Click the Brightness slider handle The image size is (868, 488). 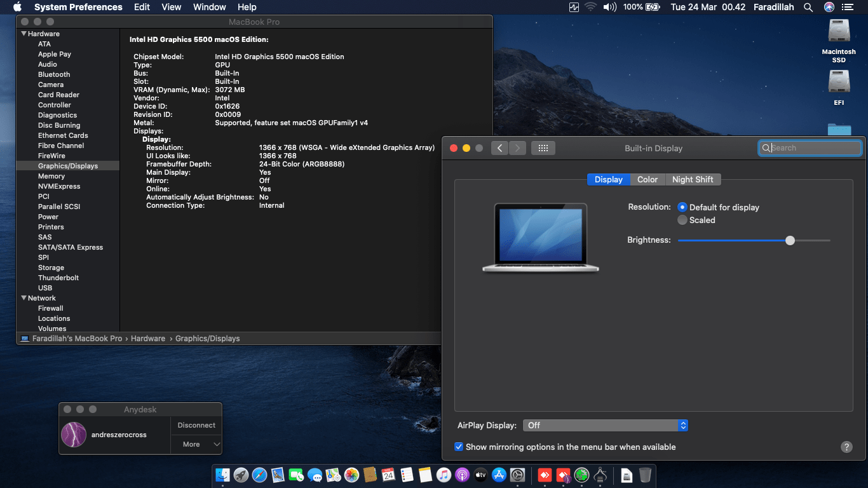(790, 240)
